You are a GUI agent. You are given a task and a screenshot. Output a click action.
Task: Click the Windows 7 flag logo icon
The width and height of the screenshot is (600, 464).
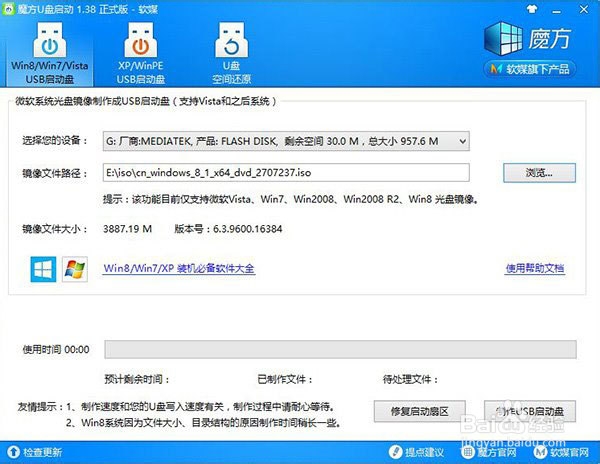(x=75, y=269)
